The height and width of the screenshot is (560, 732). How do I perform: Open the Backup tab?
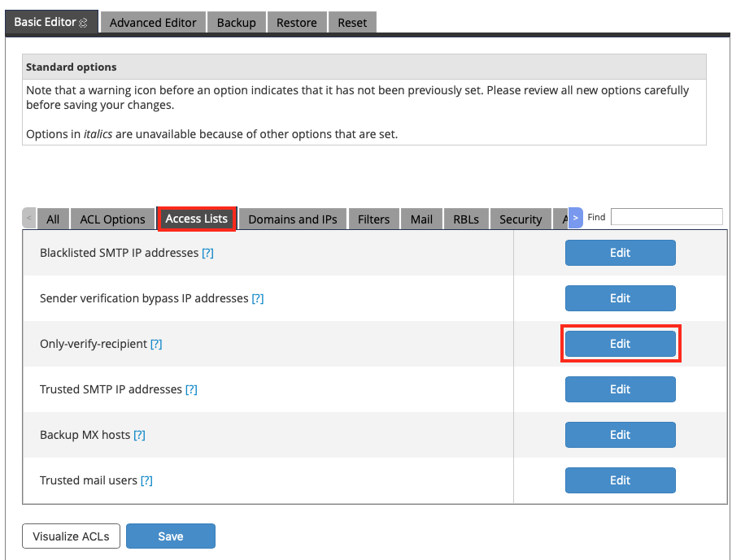pos(236,23)
